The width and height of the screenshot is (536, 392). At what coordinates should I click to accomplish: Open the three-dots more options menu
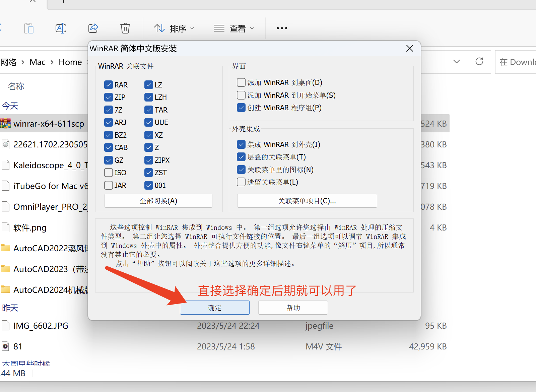click(282, 28)
